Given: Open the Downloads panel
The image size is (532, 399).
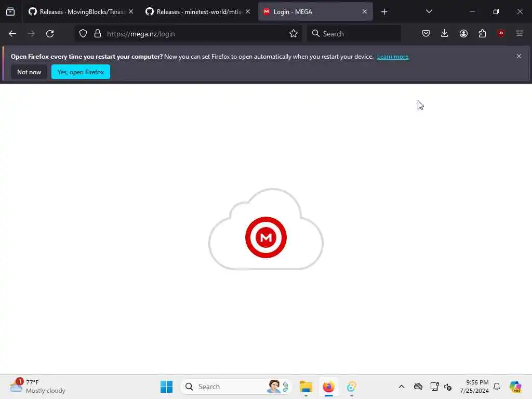Looking at the screenshot, I should pos(445,34).
